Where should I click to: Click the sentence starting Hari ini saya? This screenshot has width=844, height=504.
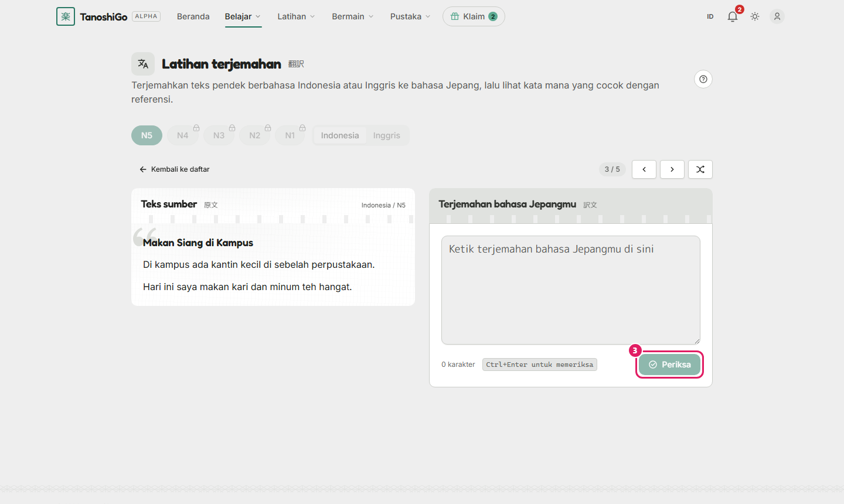(x=247, y=287)
